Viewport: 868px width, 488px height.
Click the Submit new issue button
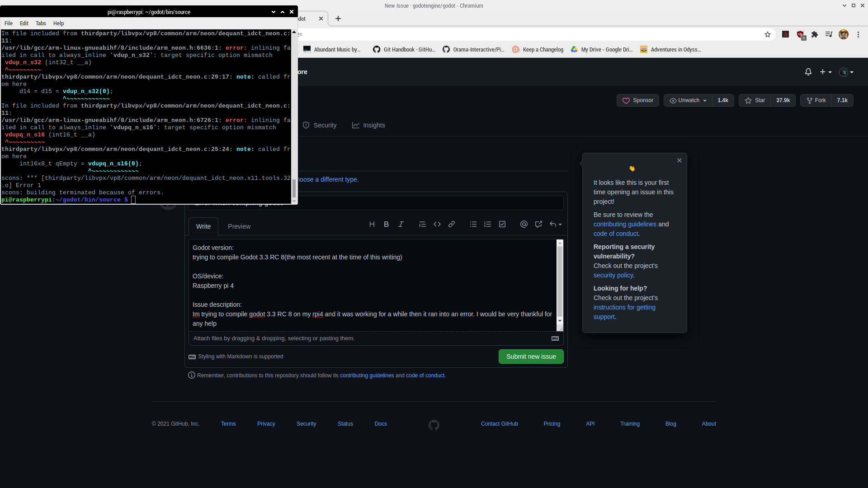[x=530, y=357]
